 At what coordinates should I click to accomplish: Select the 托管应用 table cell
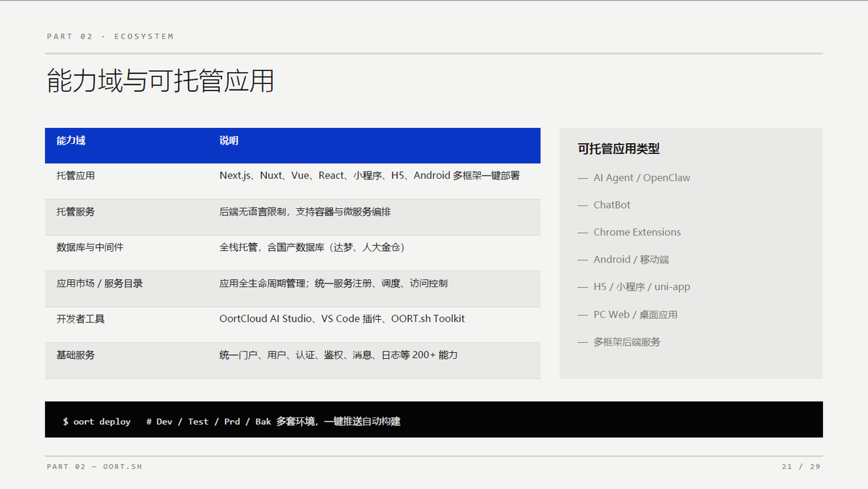click(75, 175)
